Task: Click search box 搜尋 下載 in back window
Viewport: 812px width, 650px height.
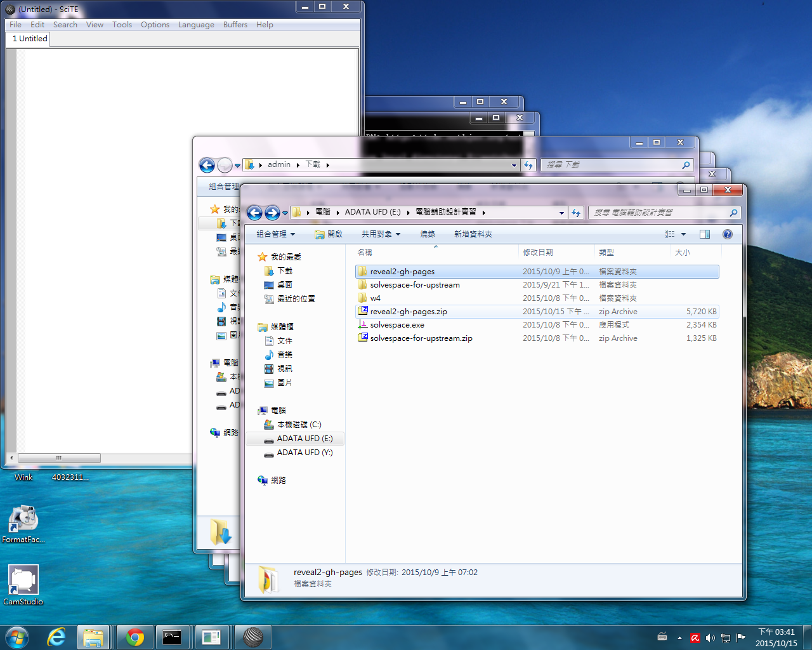Action: pyautogui.click(x=617, y=165)
